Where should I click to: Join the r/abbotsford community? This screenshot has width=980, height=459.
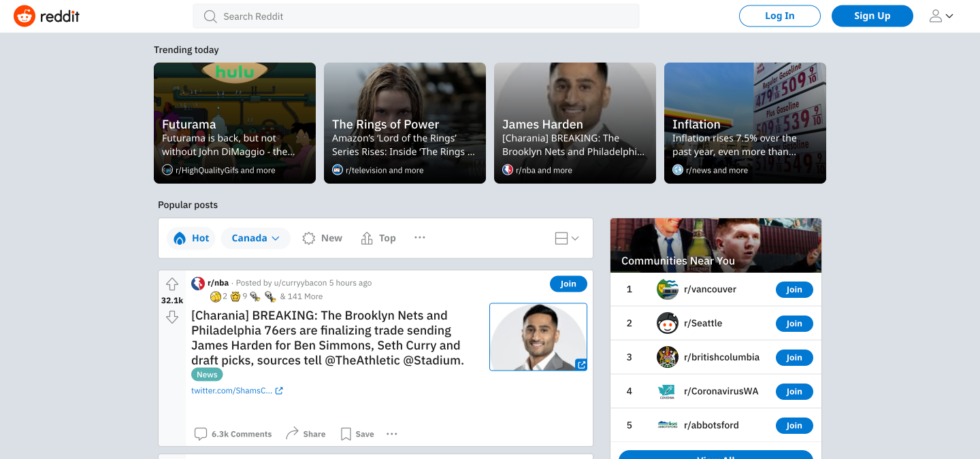(794, 426)
